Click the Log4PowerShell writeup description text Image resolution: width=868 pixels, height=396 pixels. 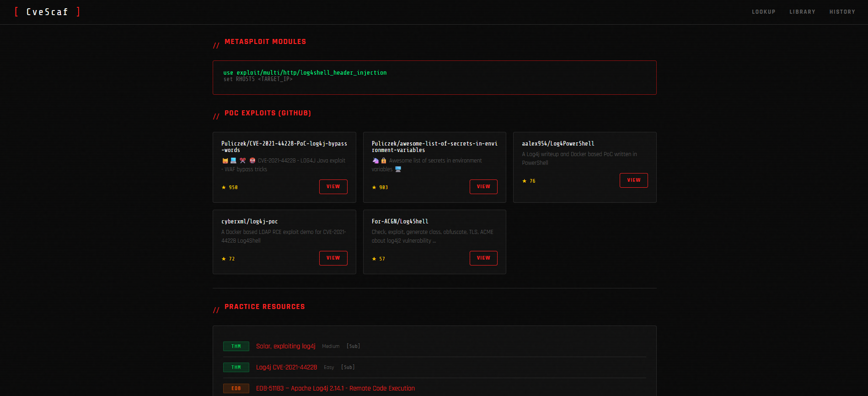click(579, 158)
